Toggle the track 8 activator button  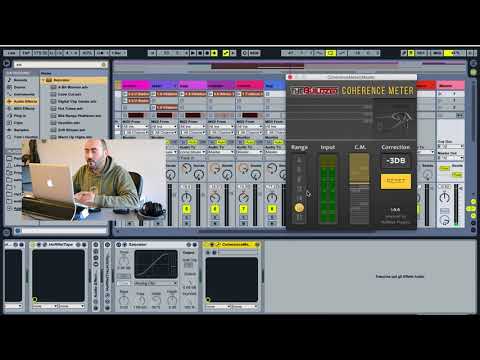tap(272, 209)
